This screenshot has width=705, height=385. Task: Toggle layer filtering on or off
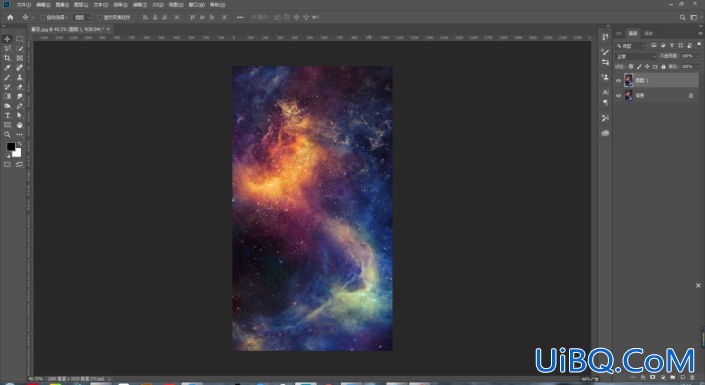[699, 45]
